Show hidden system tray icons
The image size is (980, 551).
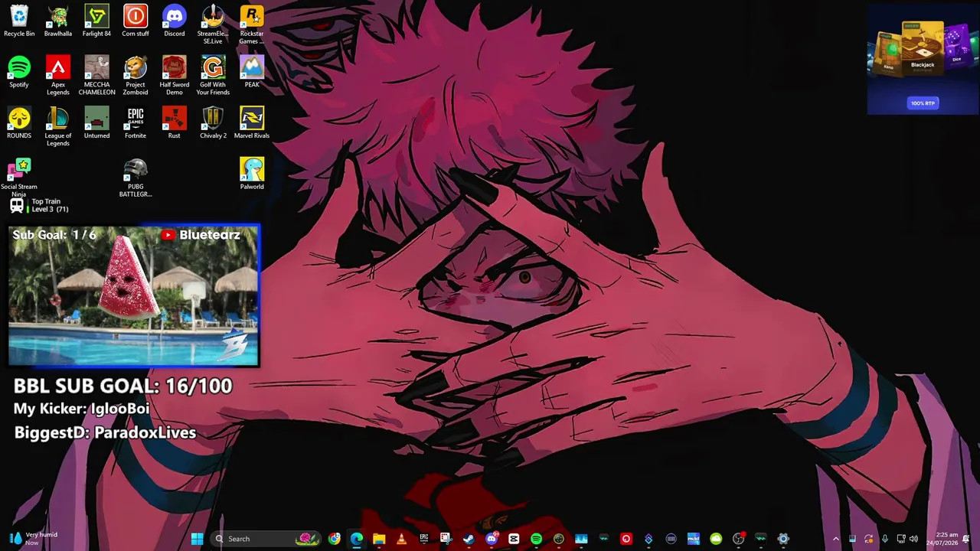coord(835,539)
